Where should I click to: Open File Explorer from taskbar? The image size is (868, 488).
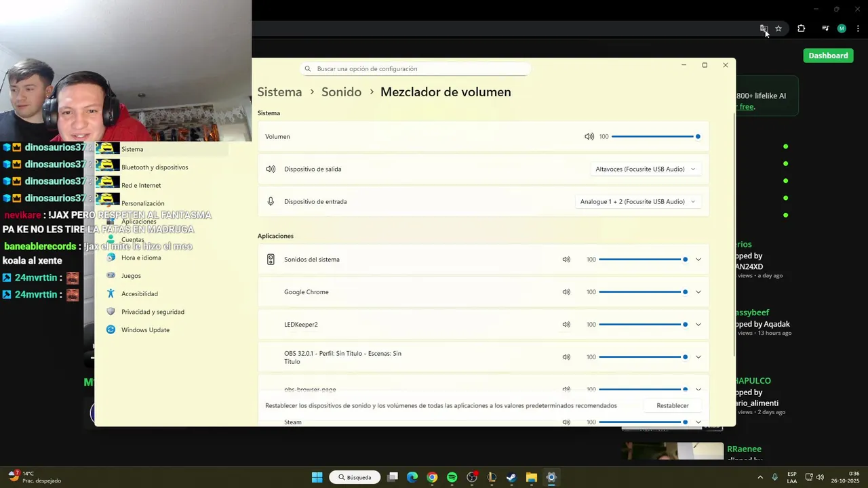tap(532, 477)
